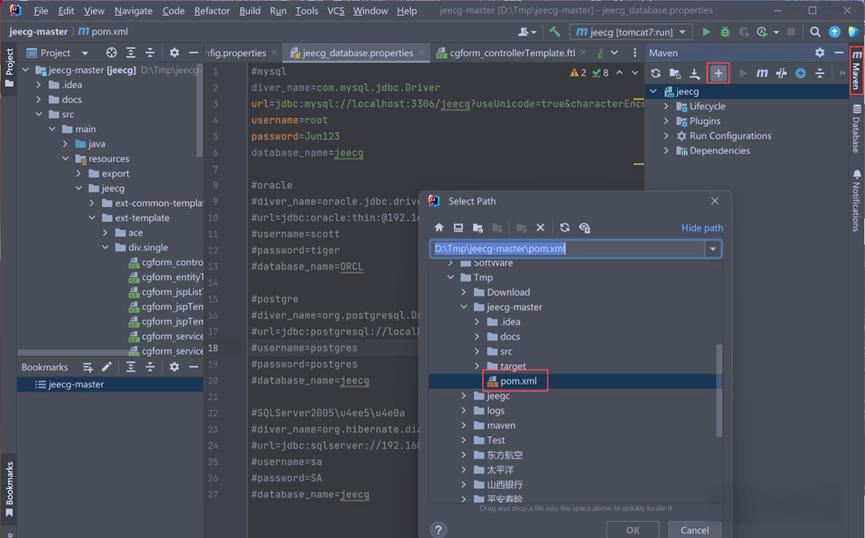Switch to jeecg_database.properties tab
865x538 pixels.
click(x=357, y=53)
